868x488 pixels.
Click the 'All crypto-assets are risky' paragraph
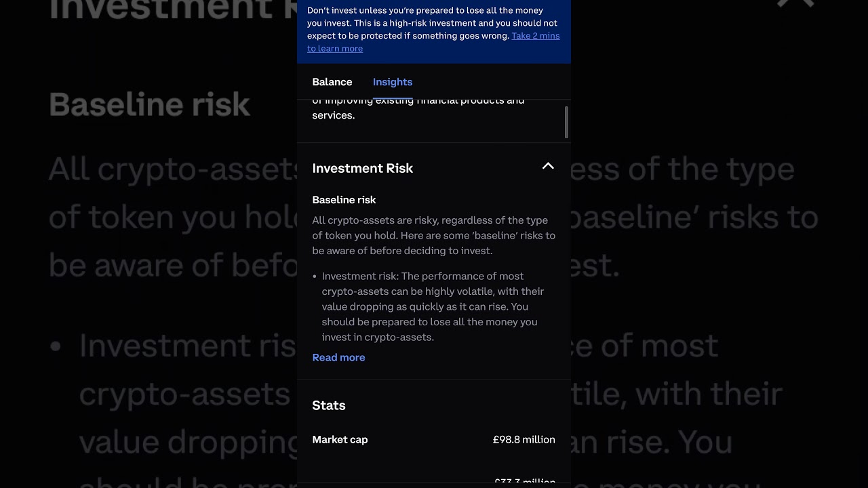pyautogui.click(x=433, y=235)
